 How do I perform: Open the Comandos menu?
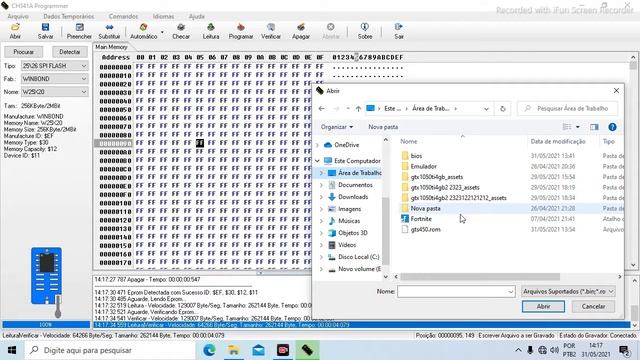click(x=123, y=16)
